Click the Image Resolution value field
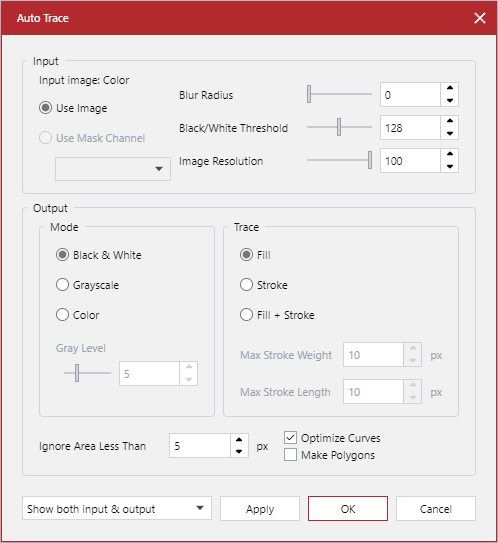The image size is (498, 543). (410, 161)
